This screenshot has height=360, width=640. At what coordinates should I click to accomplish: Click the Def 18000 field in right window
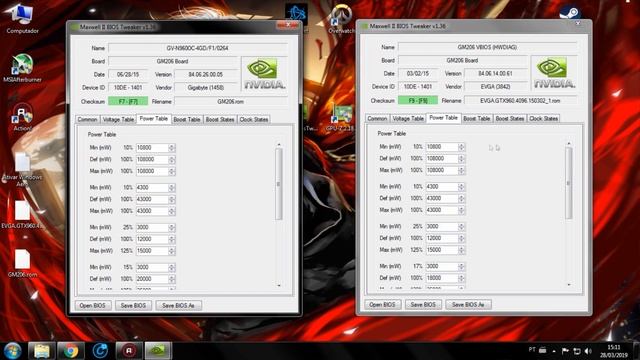tap(442, 278)
